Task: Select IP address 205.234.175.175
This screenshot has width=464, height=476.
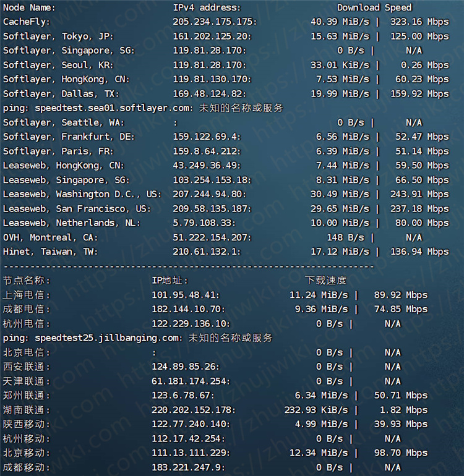Action: coord(214,22)
